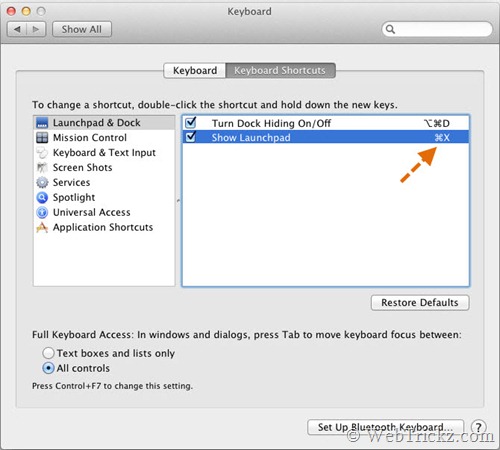Click the split divider handle between lists
The width and height of the screenshot is (500, 450).
[178, 201]
